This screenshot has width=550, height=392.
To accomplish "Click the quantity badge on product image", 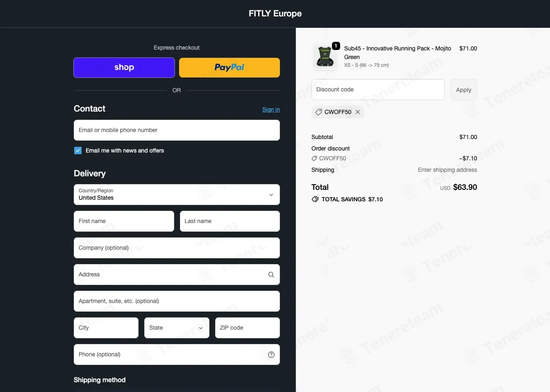I will (x=336, y=46).
